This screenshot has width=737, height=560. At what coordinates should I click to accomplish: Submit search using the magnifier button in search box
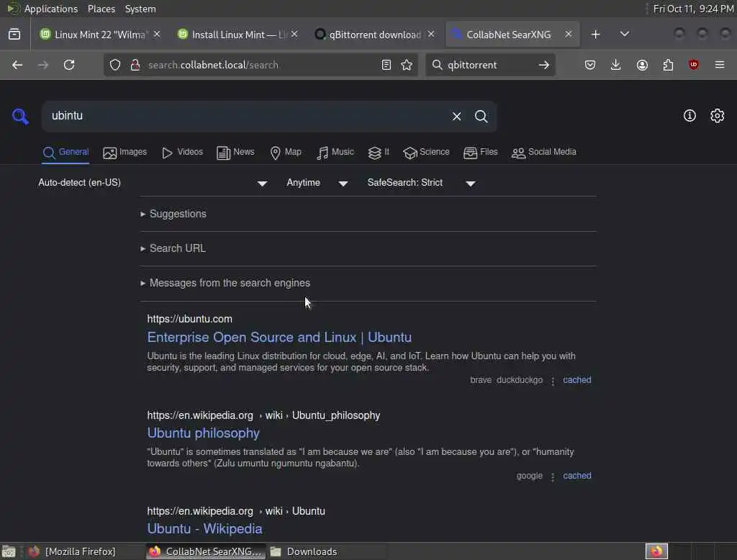click(x=481, y=116)
